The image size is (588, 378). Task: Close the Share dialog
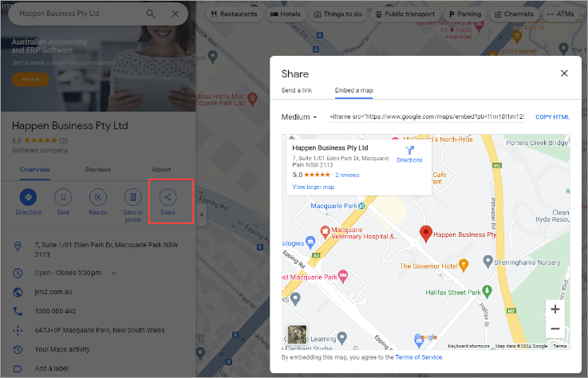(x=564, y=73)
